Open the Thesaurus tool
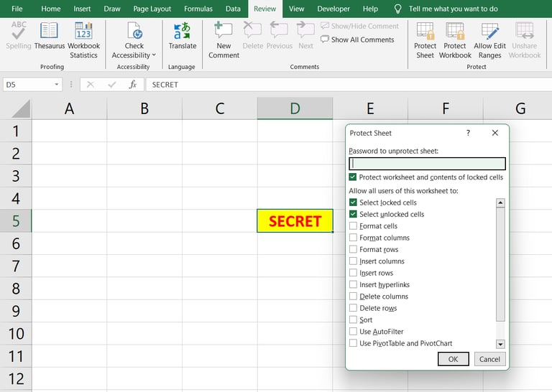552x392 pixels. (x=50, y=35)
